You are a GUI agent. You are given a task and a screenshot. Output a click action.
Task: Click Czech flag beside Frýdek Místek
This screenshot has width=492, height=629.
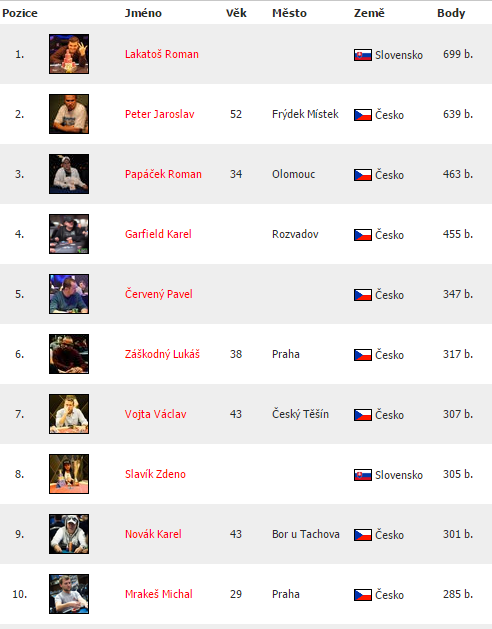click(x=363, y=115)
